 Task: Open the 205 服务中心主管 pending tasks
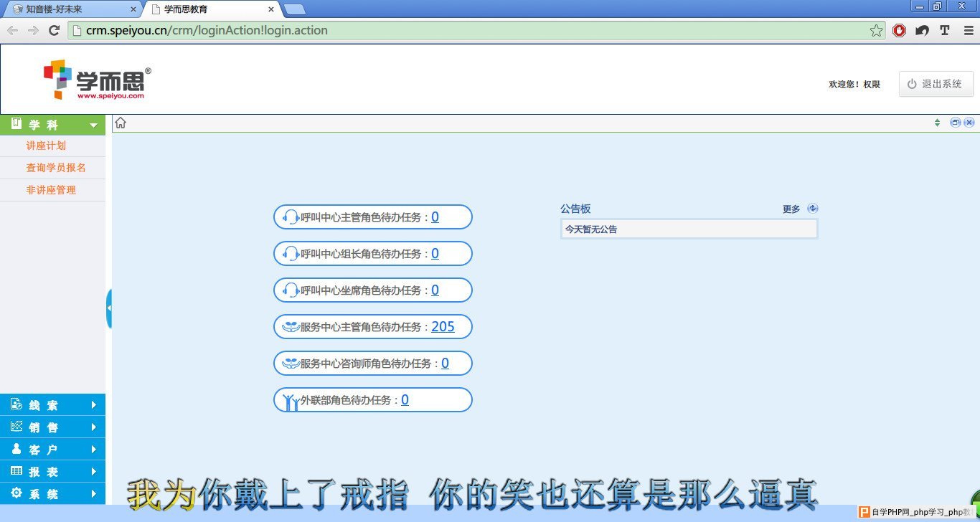[x=443, y=327]
